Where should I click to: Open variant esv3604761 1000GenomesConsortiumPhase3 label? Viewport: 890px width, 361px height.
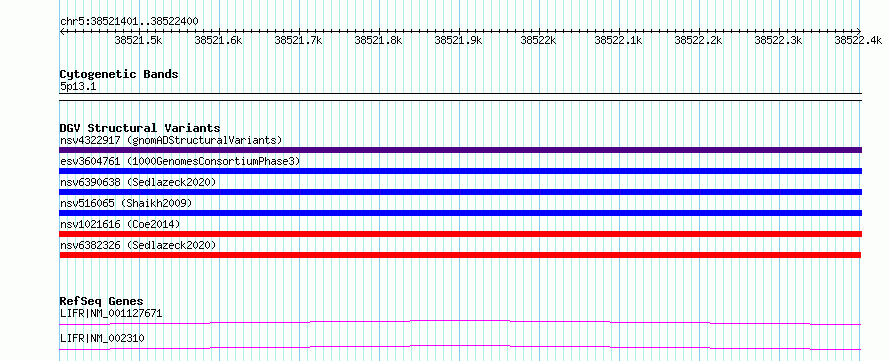pos(180,162)
